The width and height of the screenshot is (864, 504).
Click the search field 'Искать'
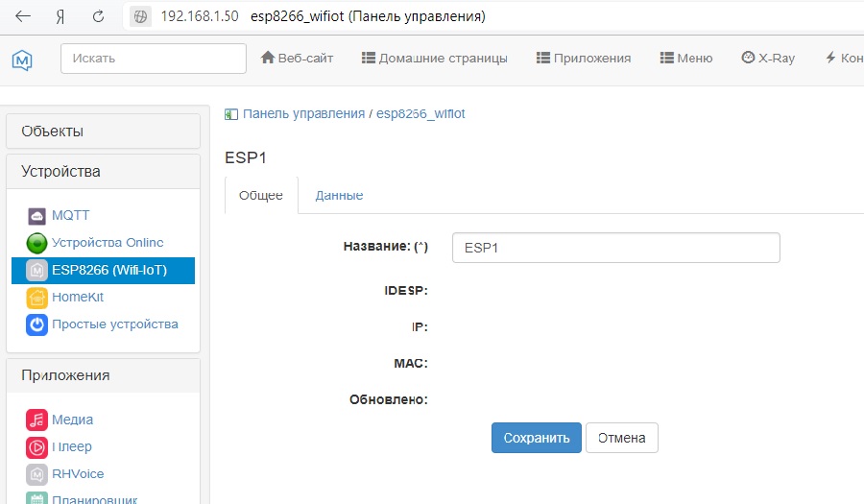click(154, 59)
